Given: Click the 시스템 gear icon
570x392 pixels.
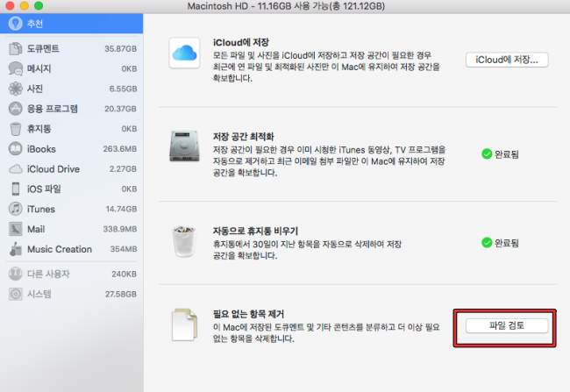Looking at the screenshot, I should (x=15, y=294).
